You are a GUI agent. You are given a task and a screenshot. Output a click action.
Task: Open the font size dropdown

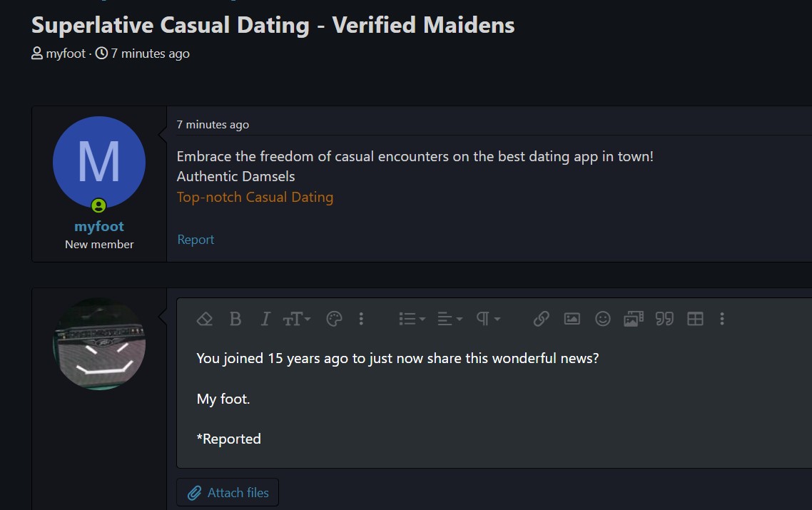[297, 319]
